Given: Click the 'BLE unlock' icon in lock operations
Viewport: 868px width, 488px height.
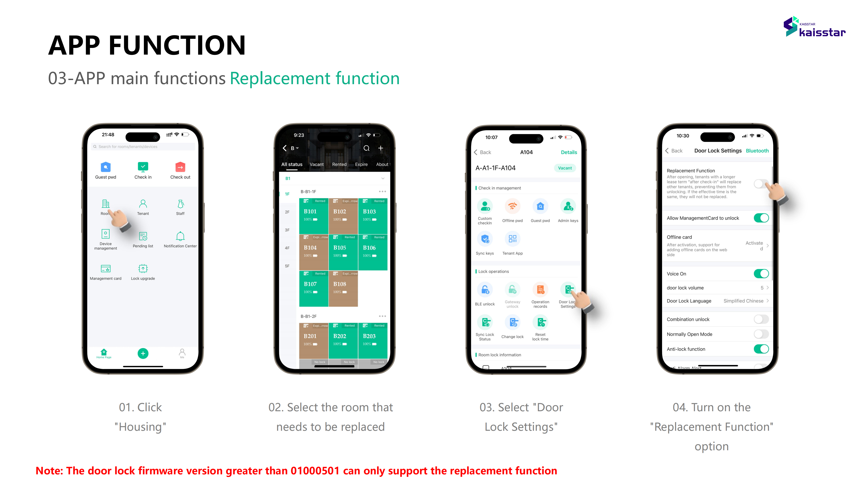Looking at the screenshot, I should pos(485,291).
